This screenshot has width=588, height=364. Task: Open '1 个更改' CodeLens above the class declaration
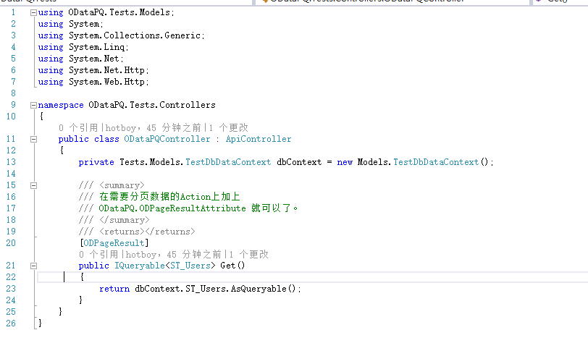point(228,128)
